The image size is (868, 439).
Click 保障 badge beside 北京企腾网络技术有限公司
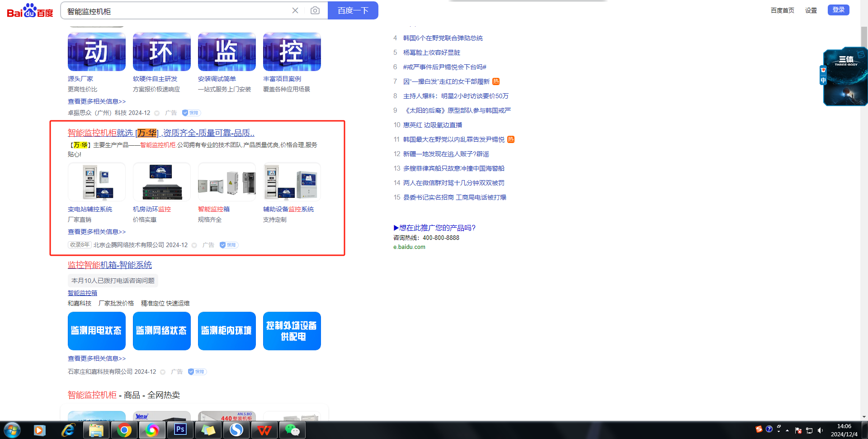coord(229,245)
